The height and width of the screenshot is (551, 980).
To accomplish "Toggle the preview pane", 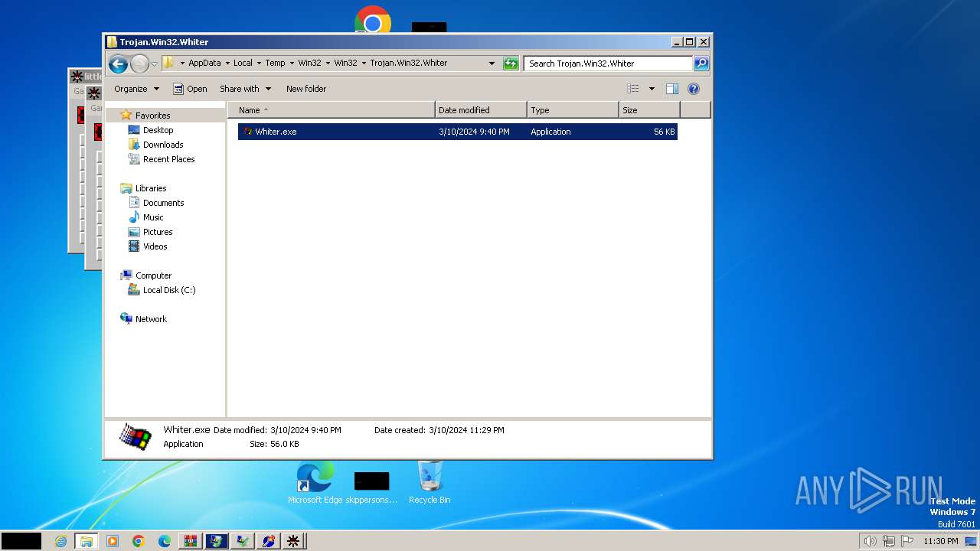I will pos(672,89).
